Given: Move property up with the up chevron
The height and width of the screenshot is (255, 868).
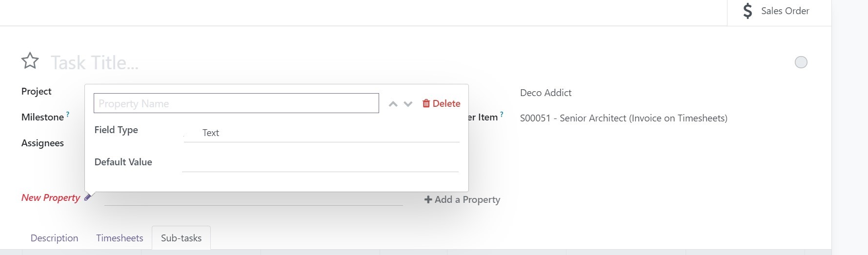Looking at the screenshot, I should [393, 104].
